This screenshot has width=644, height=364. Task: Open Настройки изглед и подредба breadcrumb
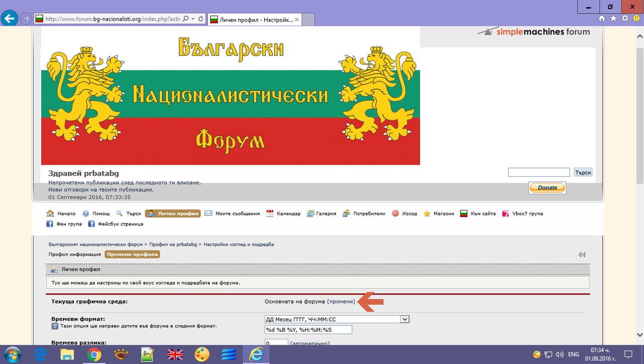pos(238,244)
